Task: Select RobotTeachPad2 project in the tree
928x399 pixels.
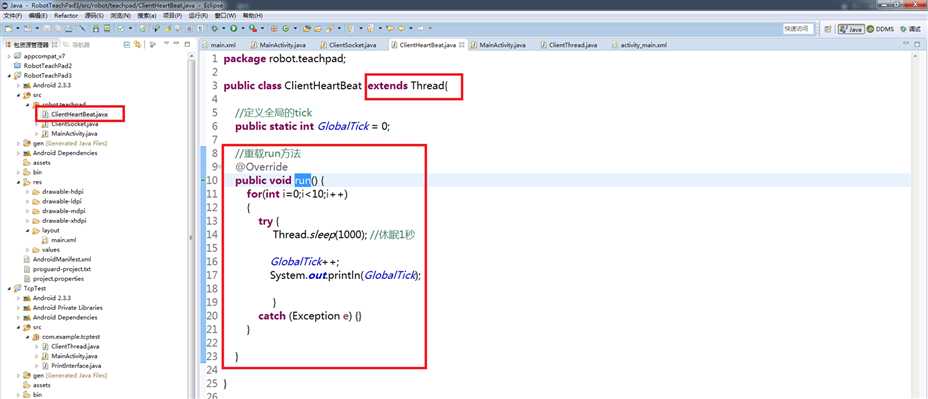Action: tap(42, 66)
